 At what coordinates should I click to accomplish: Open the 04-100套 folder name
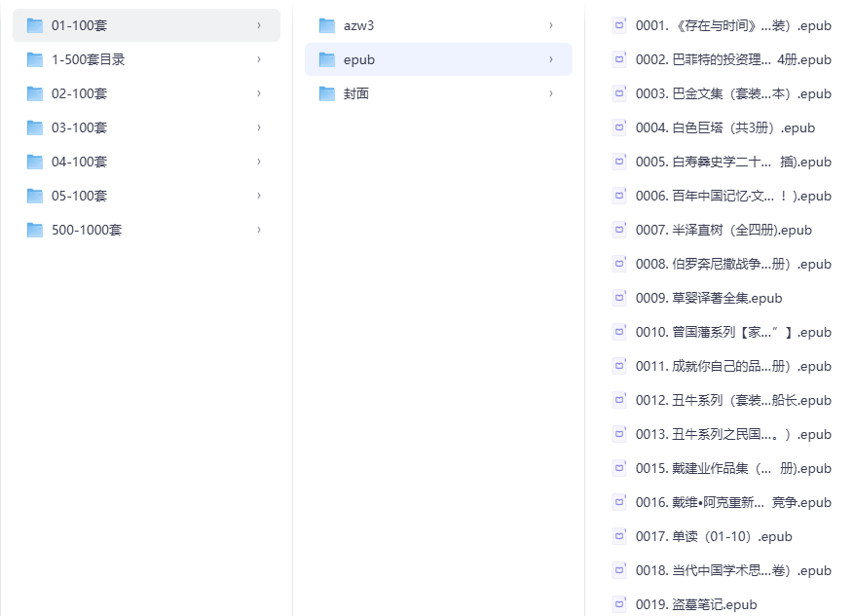(x=80, y=162)
